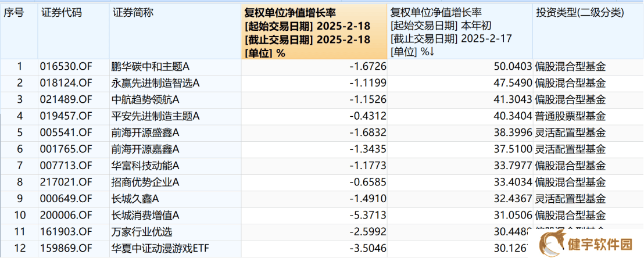644x258 pixels.
Task: Select value -1.3435
Action: point(368,149)
